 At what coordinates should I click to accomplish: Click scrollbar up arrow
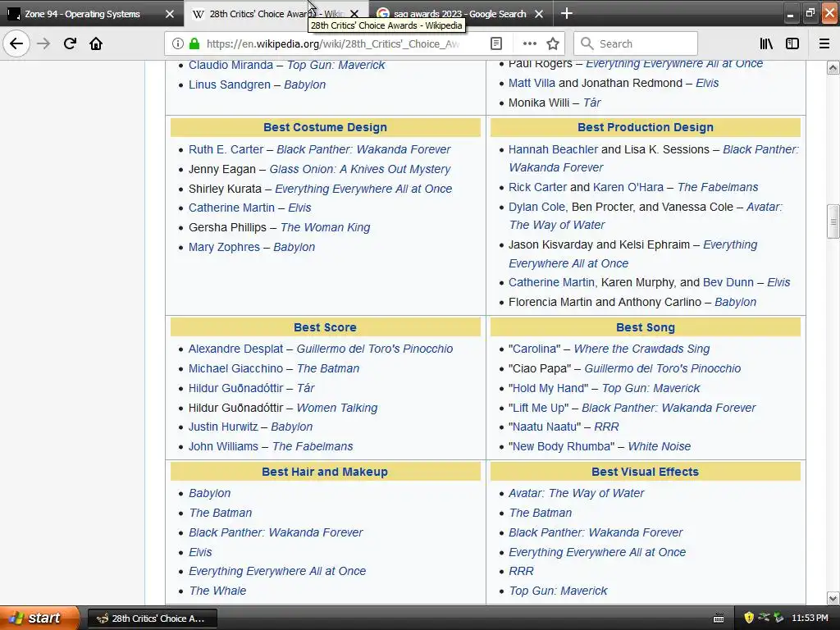click(833, 67)
